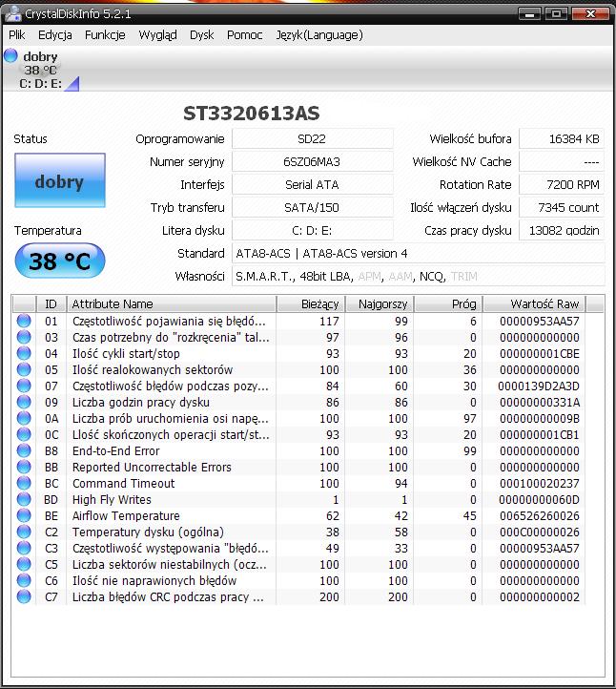Click status orb for Command Timeout row

[24, 484]
